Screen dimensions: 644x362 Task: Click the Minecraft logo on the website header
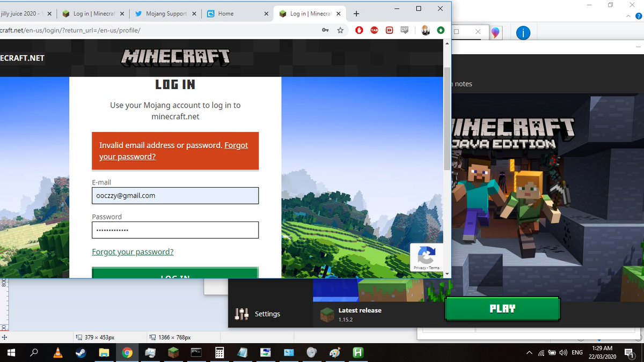(x=175, y=57)
